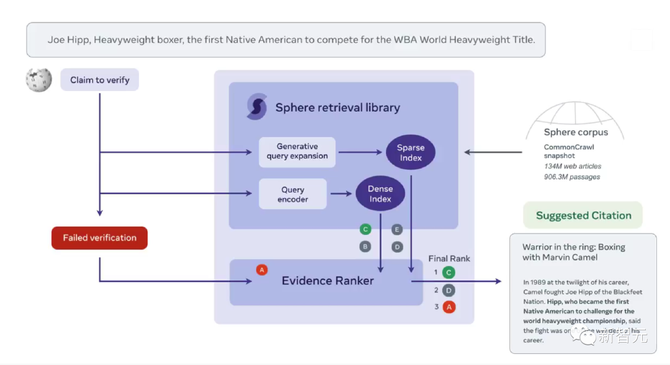Click the Dense Index oval node
670x365 pixels.
(380, 194)
